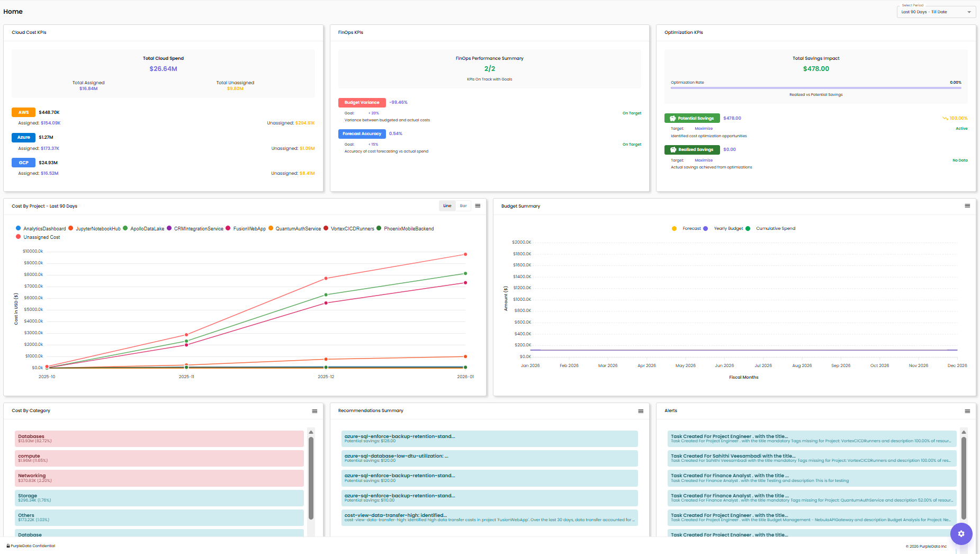Click the Potential Savings piggy bank badge
Screen dimensions: 980x554
tap(691, 118)
